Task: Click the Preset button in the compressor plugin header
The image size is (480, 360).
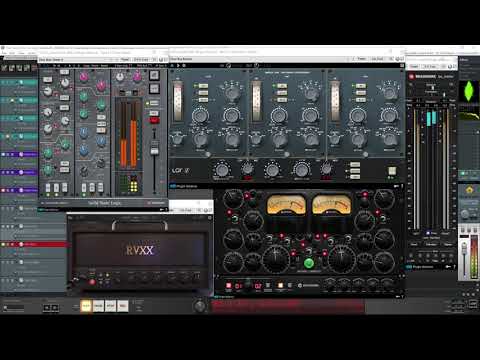Action: pos(361,59)
